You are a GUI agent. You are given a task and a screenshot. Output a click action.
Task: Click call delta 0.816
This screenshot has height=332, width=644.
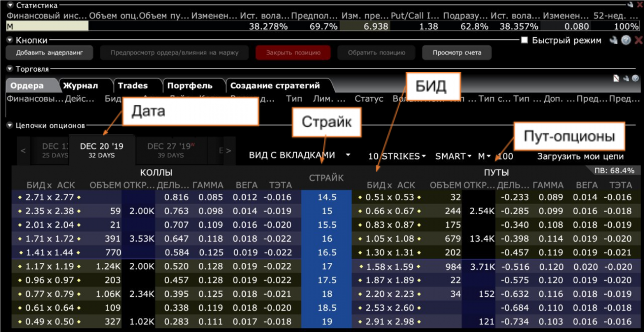(x=177, y=197)
